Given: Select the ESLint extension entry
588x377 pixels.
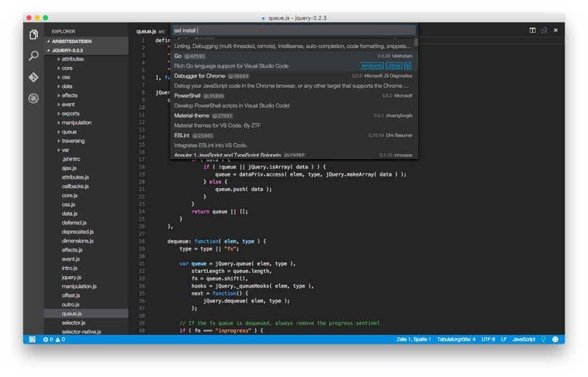Looking at the screenshot, I should click(293, 140).
